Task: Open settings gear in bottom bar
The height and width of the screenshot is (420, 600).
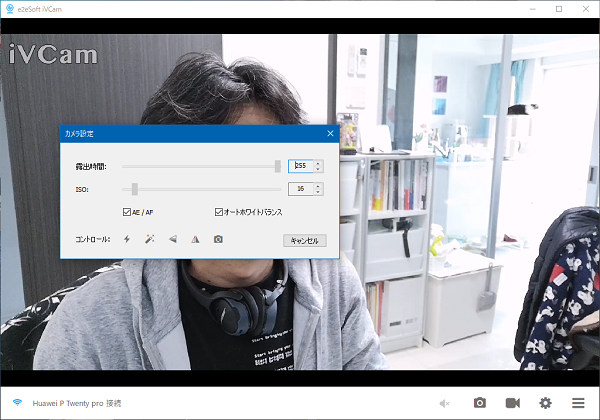Action: pos(545,403)
